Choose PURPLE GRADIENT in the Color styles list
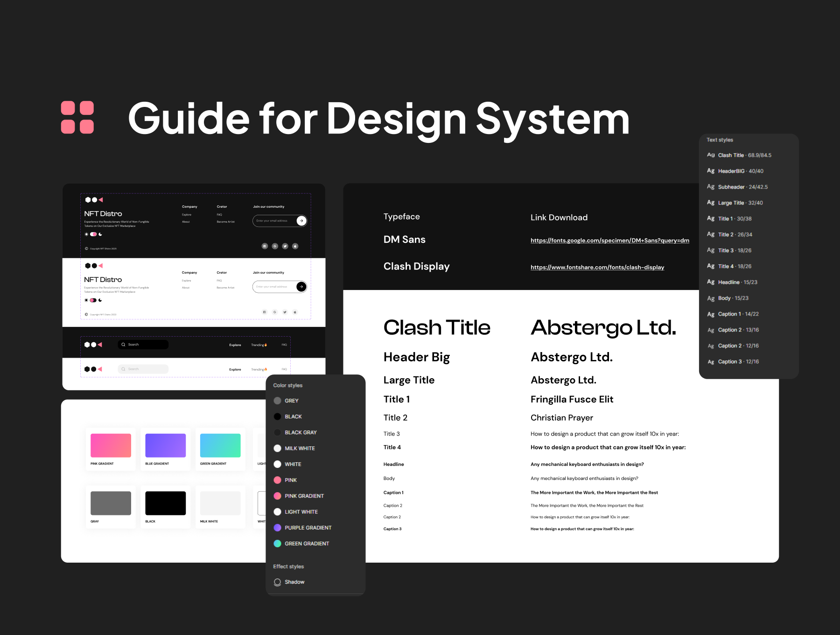This screenshot has width=840, height=635. point(308,528)
